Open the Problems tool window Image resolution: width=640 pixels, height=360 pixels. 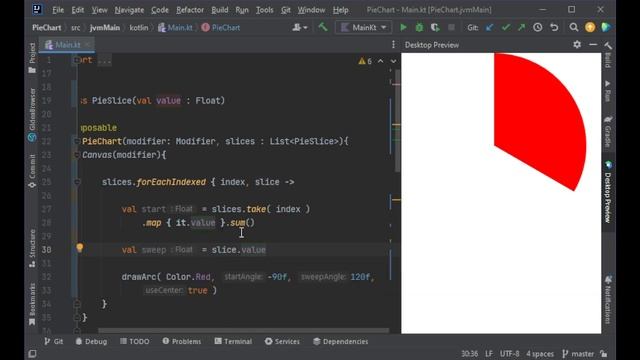click(x=182, y=341)
